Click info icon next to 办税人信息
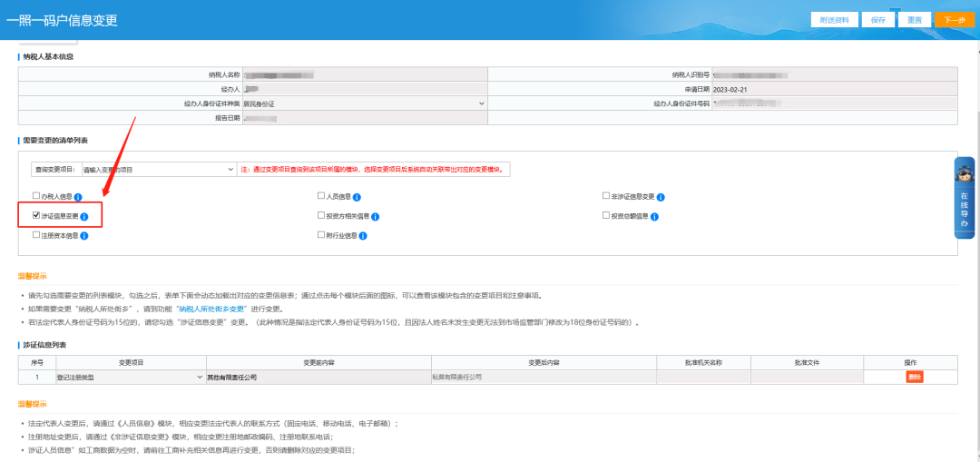 point(79,198)
